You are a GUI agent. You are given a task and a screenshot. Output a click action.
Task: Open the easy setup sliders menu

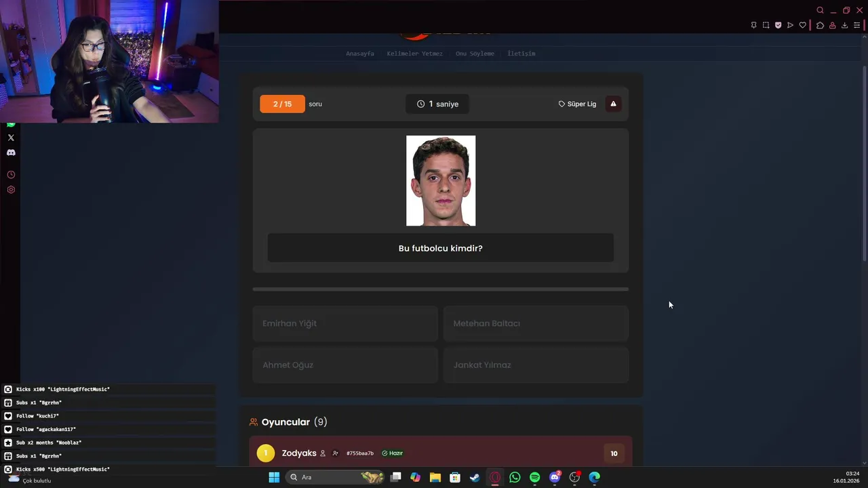pos(856,25)
